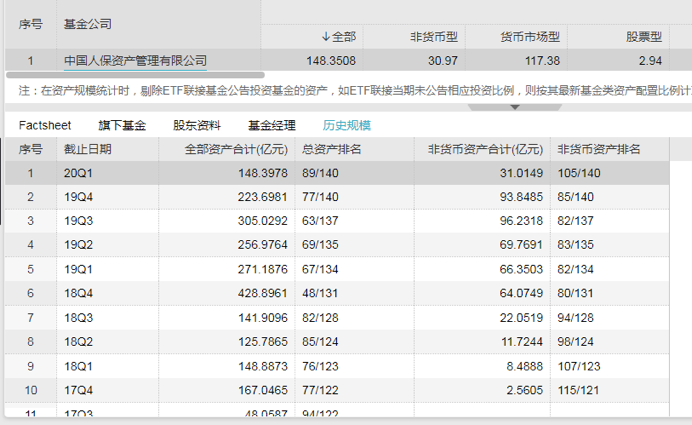Click the horizontal scrollbar under company table
The width and height of the screenshot is (692, 425).
coord(135,75)
